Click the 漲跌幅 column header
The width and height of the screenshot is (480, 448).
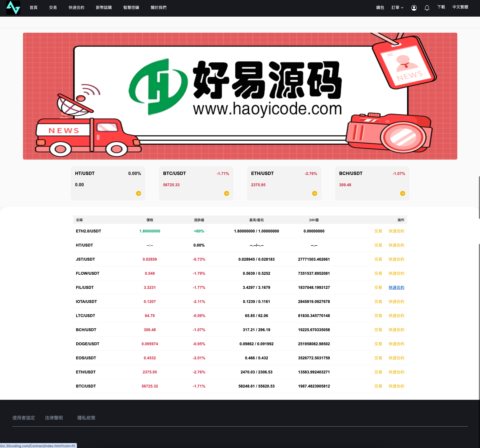coord(199,220)
